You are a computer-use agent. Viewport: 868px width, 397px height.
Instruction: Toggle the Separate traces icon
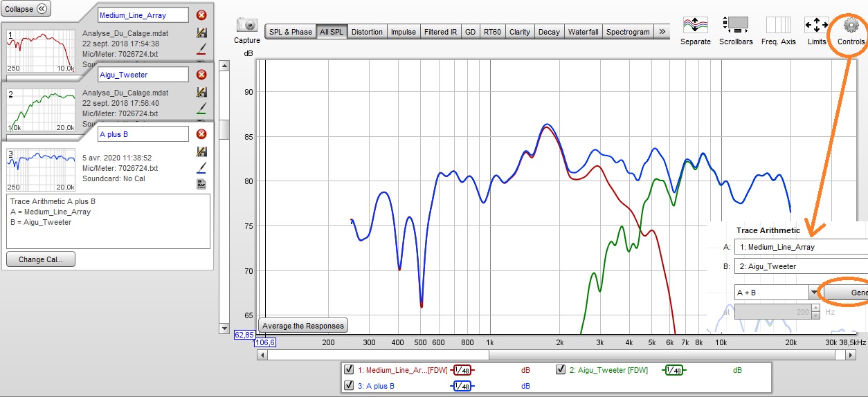coord(695,25)
